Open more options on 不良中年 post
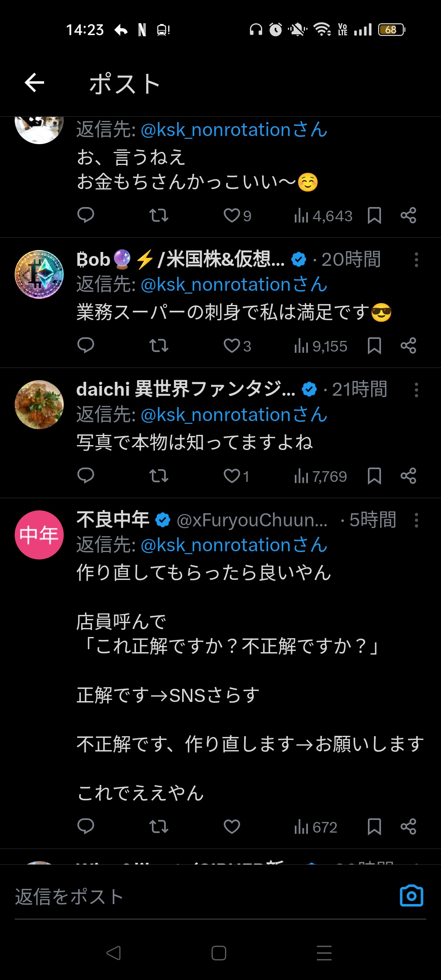This screenshot has height=980, width=441. (416, 520)
